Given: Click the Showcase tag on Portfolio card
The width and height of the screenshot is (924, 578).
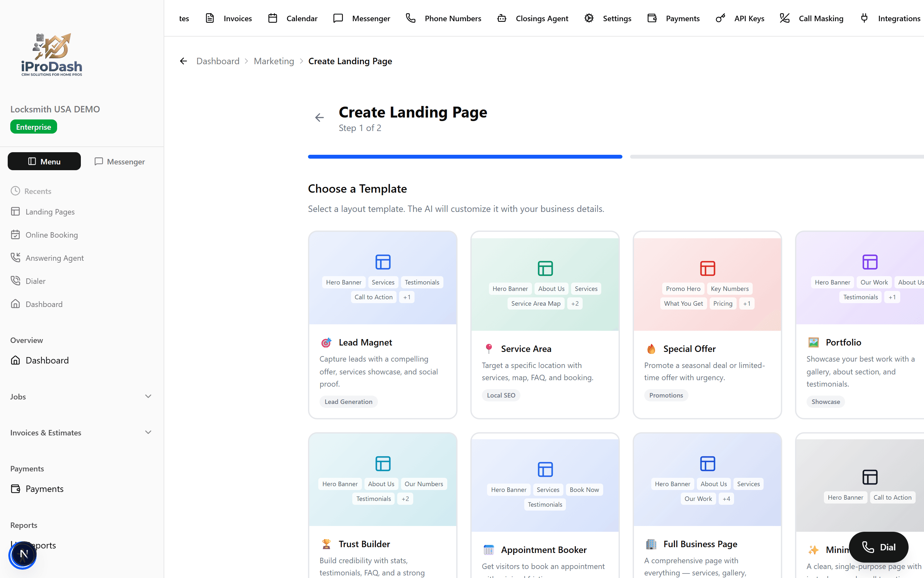Looking at the screenshot, I should coord(826,402).
